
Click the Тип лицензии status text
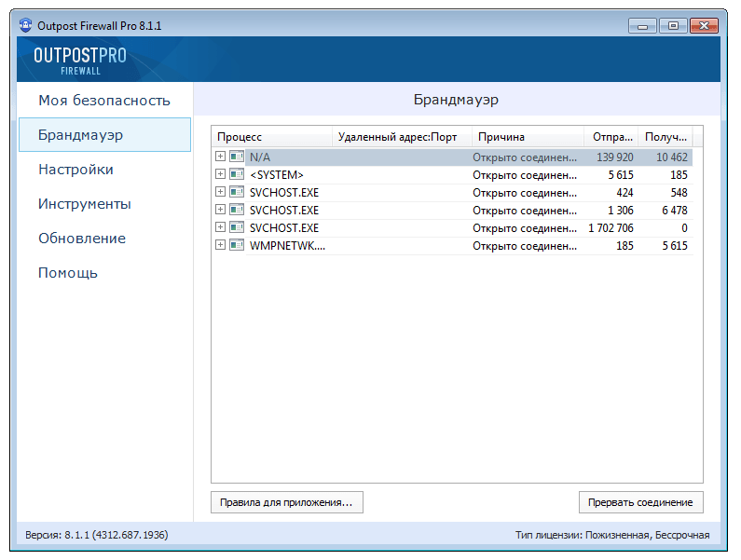[x=612, y=535]
